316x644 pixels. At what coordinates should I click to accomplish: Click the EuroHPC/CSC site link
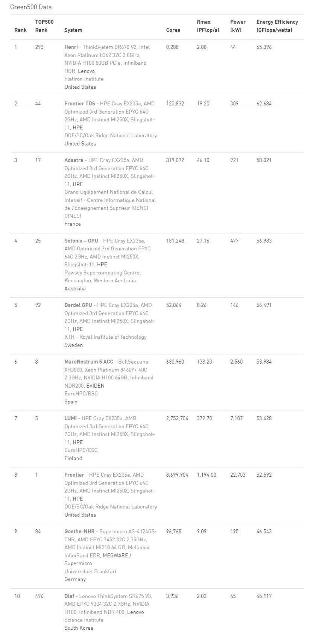click(81, 450)
